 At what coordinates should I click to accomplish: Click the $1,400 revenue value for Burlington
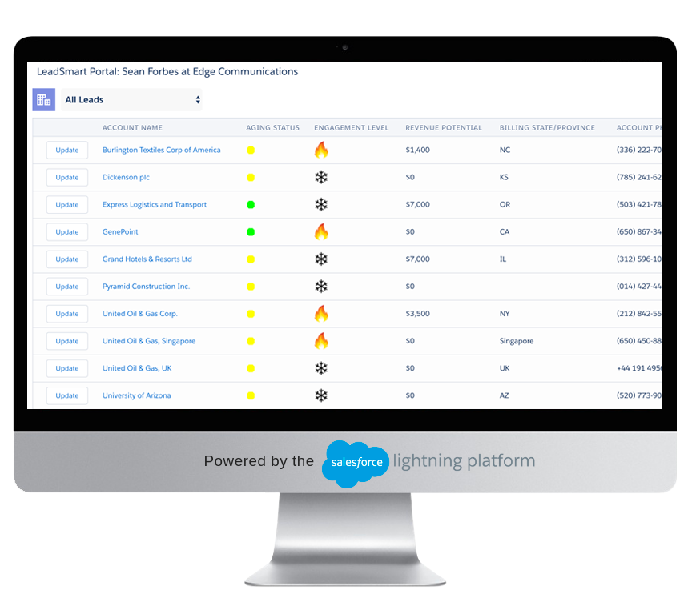pyautogui.click(x=417, y=150)
